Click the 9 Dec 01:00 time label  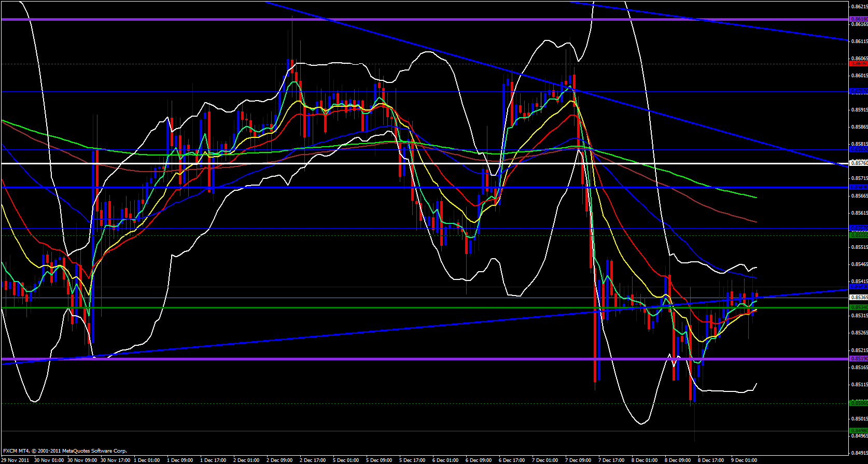tap(744, 460)
